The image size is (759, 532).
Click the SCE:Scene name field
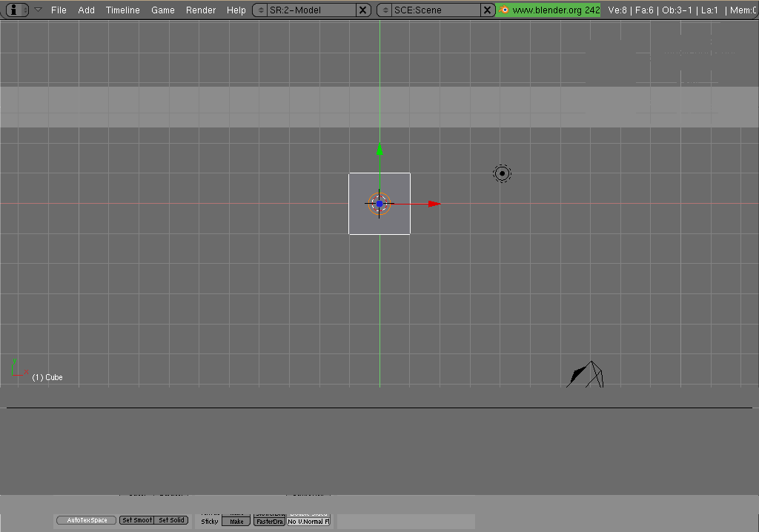pyautogui.click(x=436, y=10)
